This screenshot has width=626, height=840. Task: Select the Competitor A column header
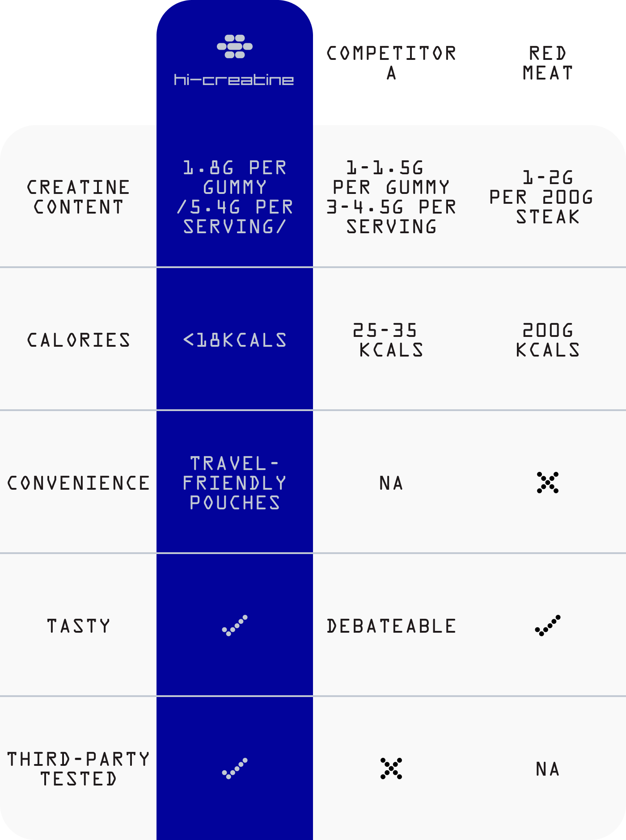pos(391,63)
